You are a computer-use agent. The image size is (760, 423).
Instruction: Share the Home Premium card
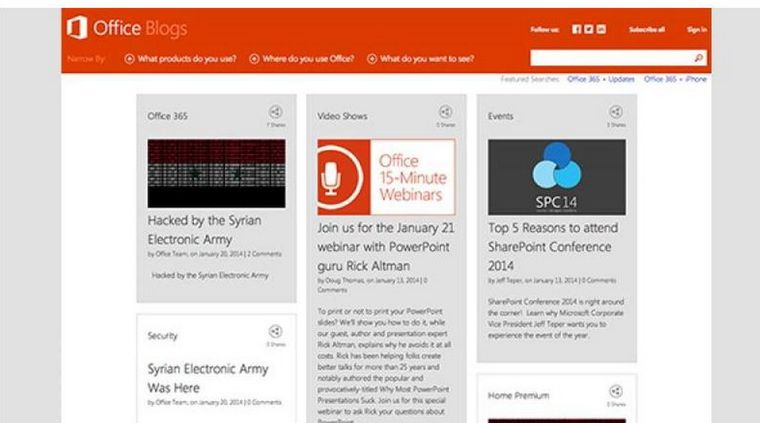(616, 392)
